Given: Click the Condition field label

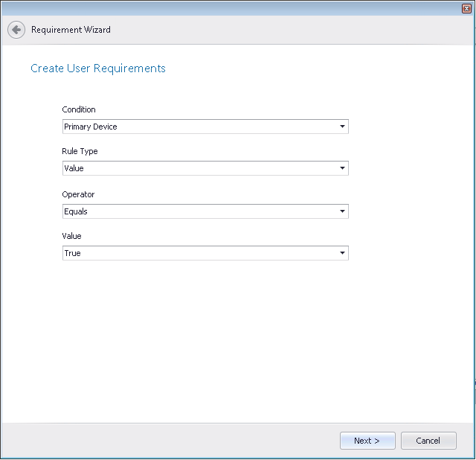Looking at the screenshot, I should tap(79, 109).
